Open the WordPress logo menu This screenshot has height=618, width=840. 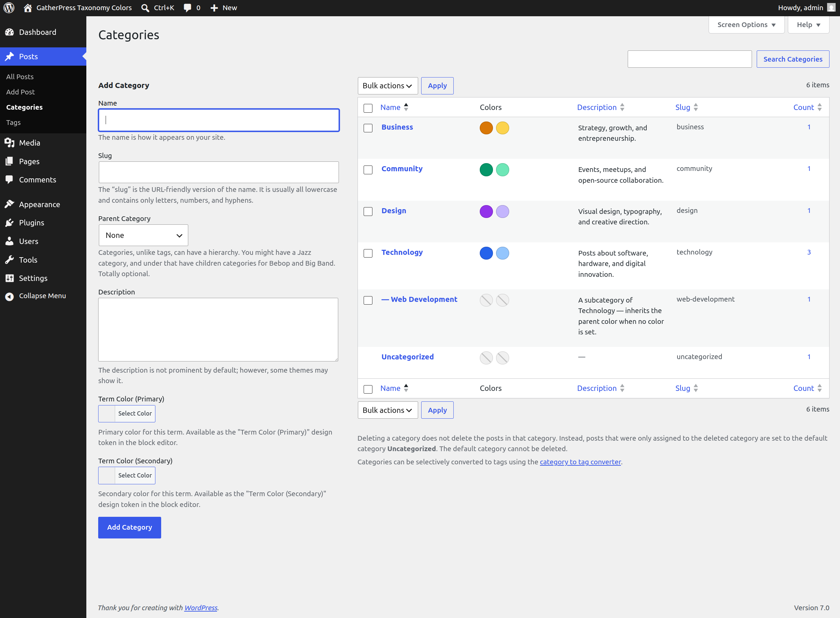[9, 8]
